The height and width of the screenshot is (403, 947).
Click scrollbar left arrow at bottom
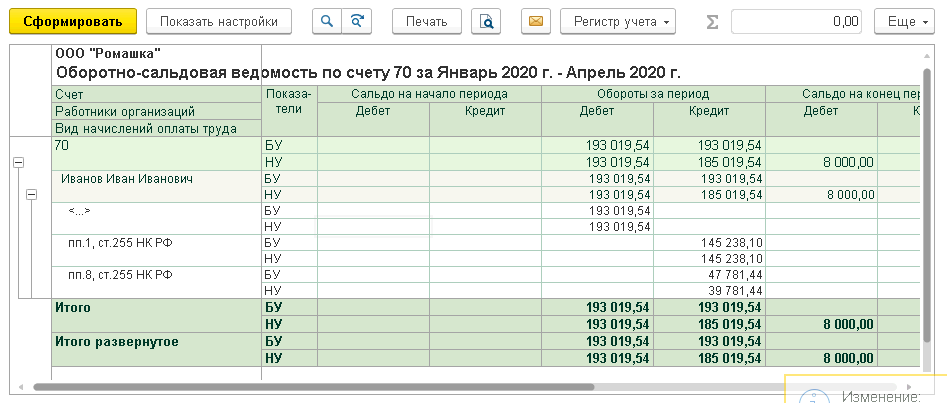tap(21, 387)
